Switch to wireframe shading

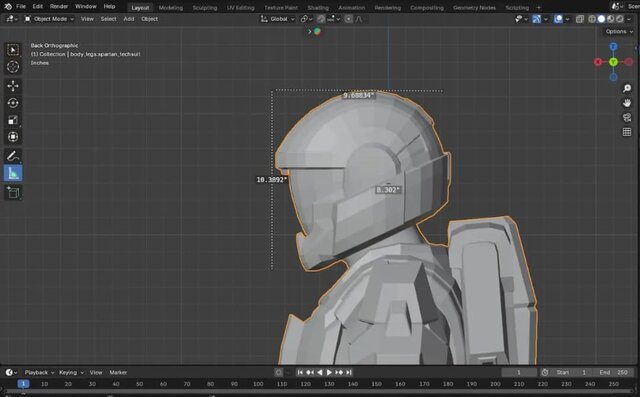click(592, 19)
